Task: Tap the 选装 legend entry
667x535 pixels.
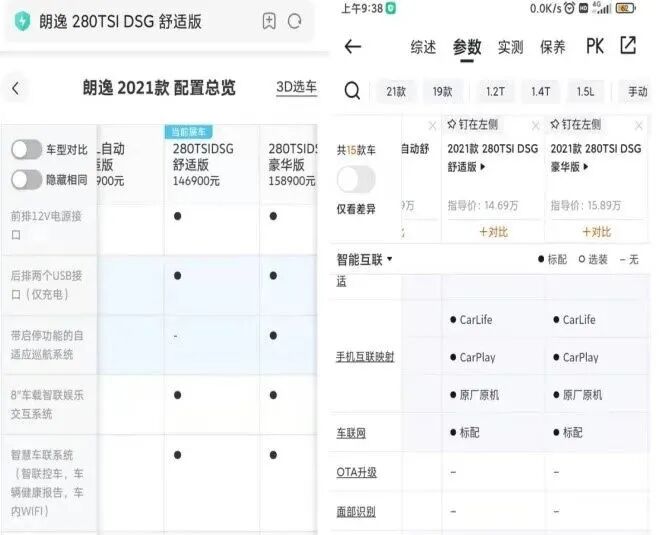Action: coord(593,259)
